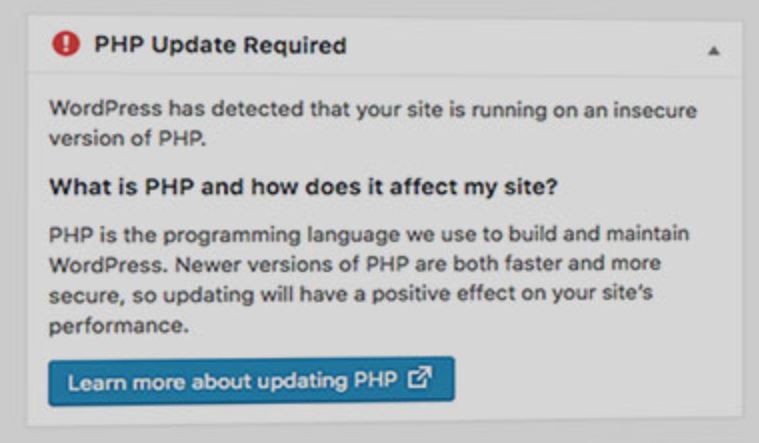759x443 pixels.
Task: Collapse the PHP Update Required widget
Action: click(x=713, y=50)
